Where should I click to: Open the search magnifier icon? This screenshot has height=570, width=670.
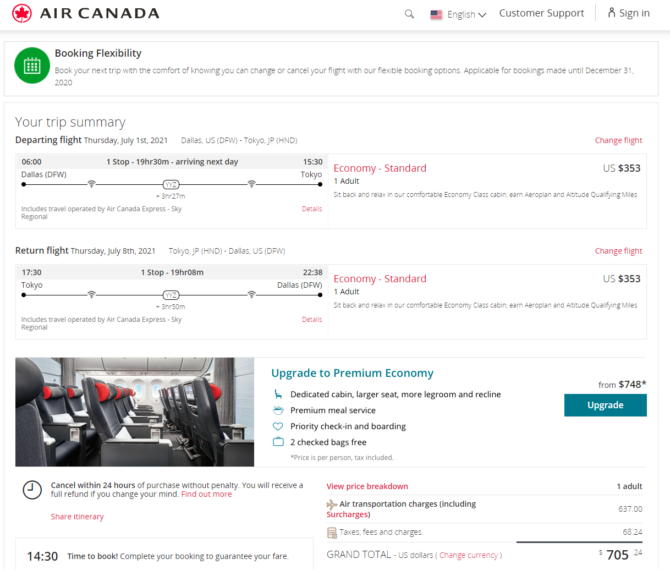tap(409, 14)
